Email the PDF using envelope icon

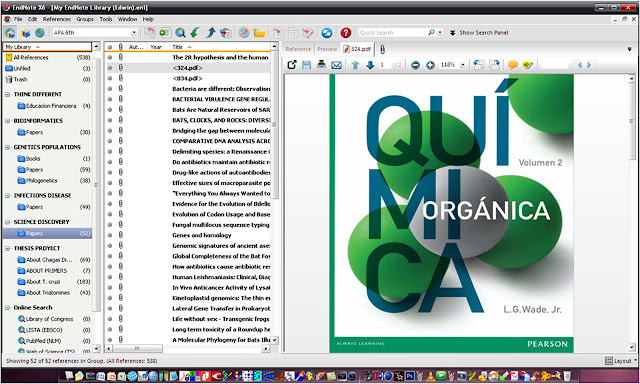point(336,65)
